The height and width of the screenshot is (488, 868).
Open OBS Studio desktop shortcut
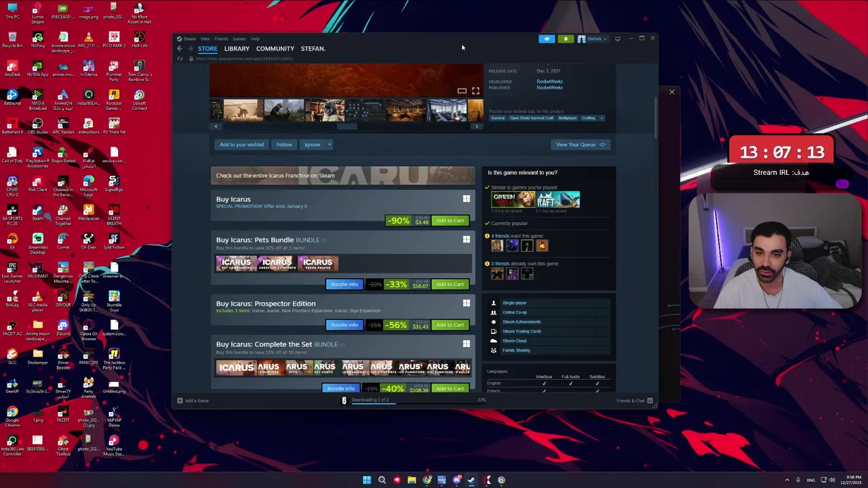coord(37,125)
